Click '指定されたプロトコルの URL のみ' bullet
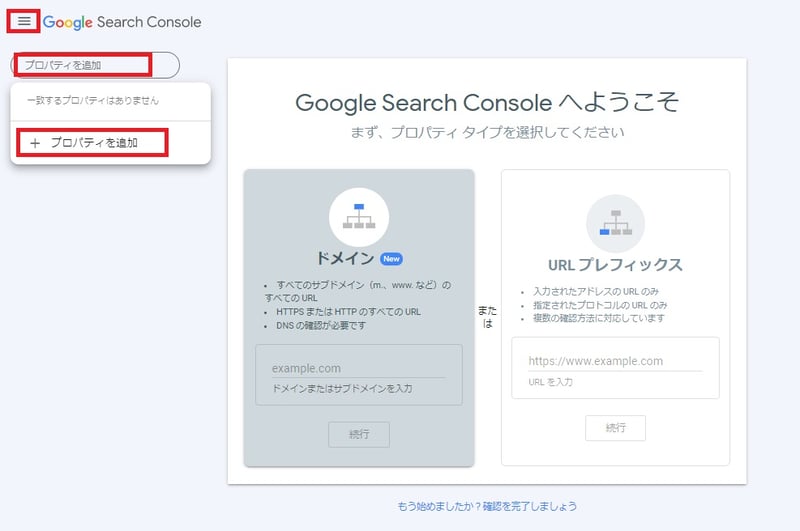 click(600, 305)
